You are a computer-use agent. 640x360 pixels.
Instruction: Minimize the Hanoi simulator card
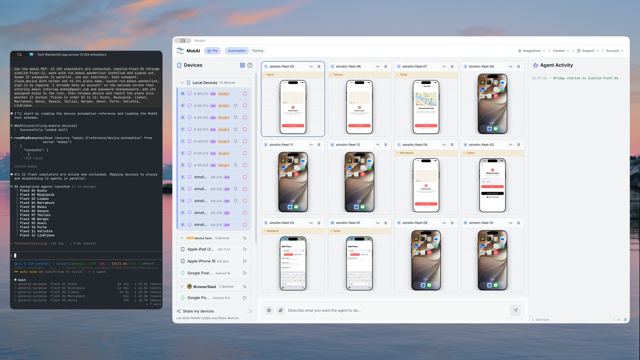311,66
